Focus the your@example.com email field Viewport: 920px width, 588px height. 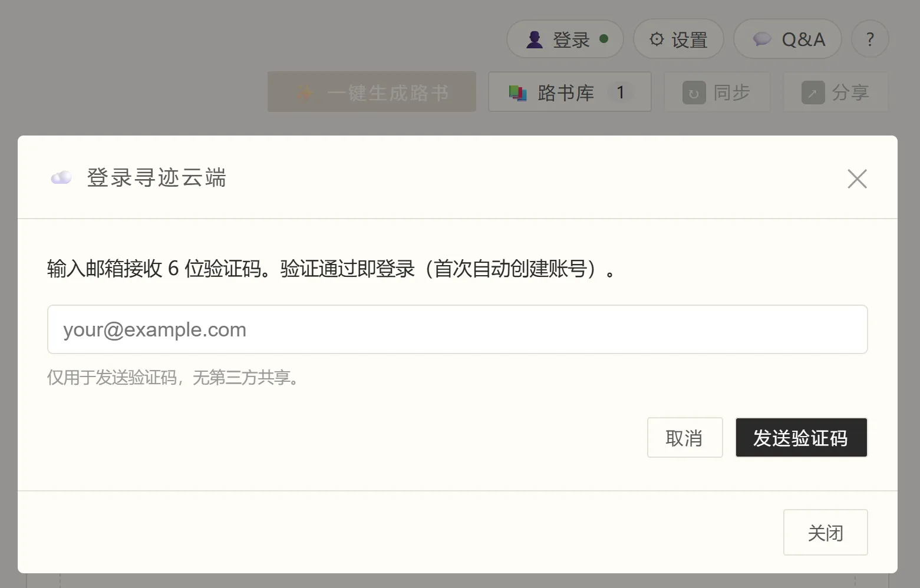click(457, 329)
